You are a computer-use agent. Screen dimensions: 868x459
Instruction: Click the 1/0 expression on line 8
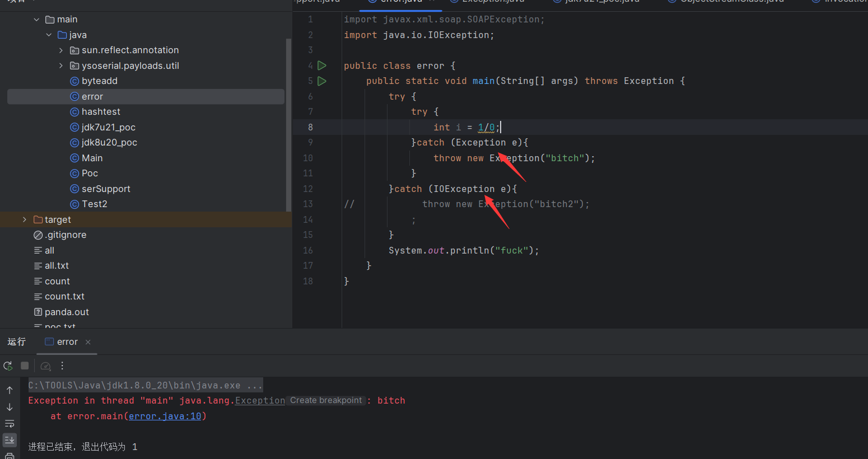pyautogui.click(x=486, y=127)
